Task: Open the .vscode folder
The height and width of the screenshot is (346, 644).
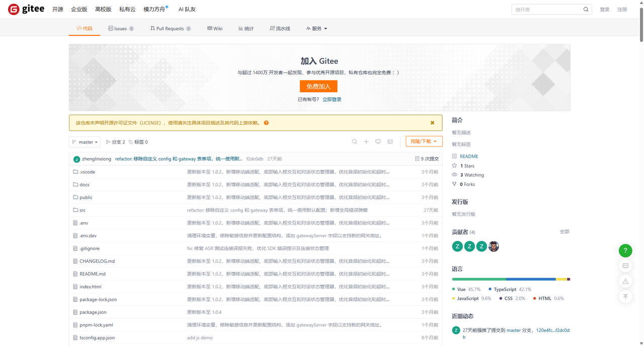Action: (x=87, y=172)
